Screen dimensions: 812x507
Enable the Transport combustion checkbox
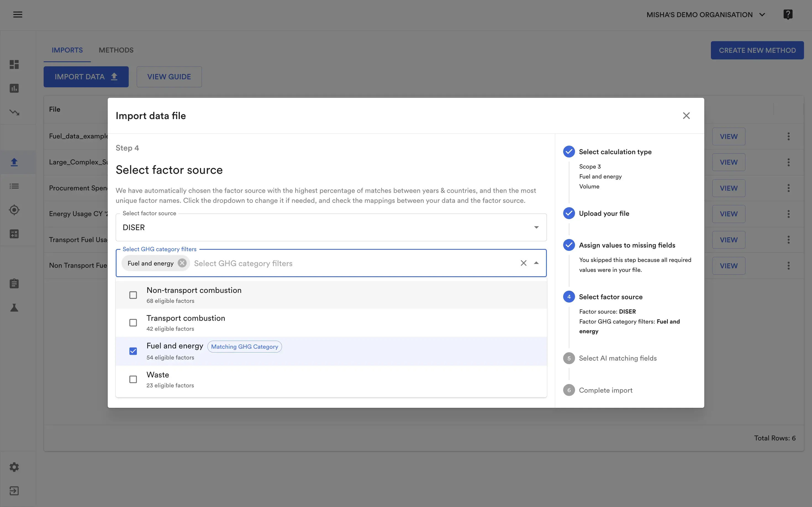[x=133, y=323]
